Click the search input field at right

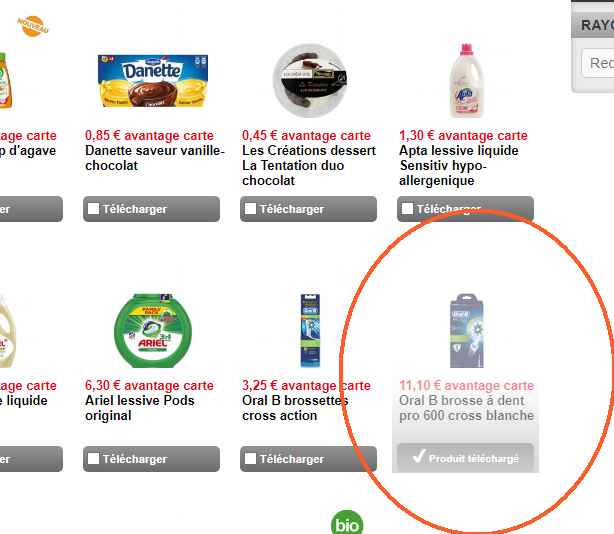pyautogui.click(x=598, y=63)
